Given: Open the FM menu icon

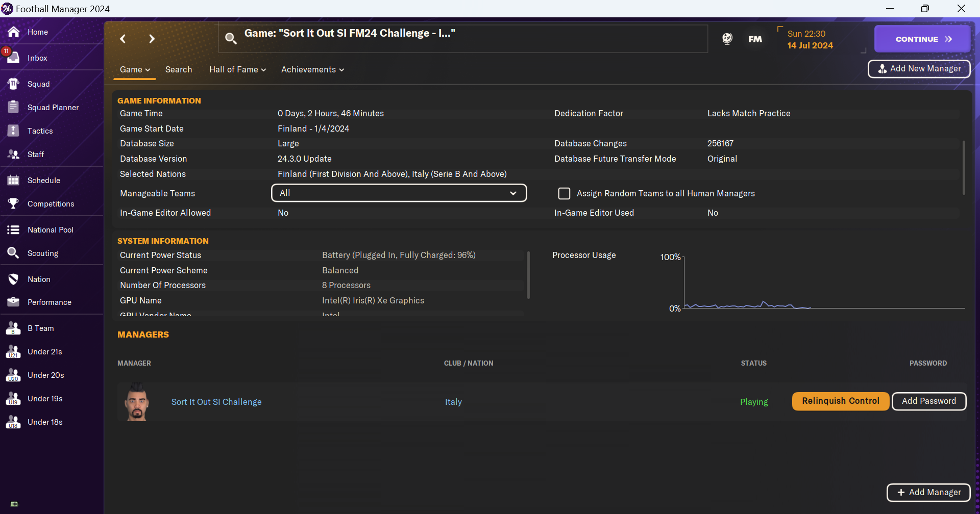Looking at the screenshot, I should (x=755, y=39).
